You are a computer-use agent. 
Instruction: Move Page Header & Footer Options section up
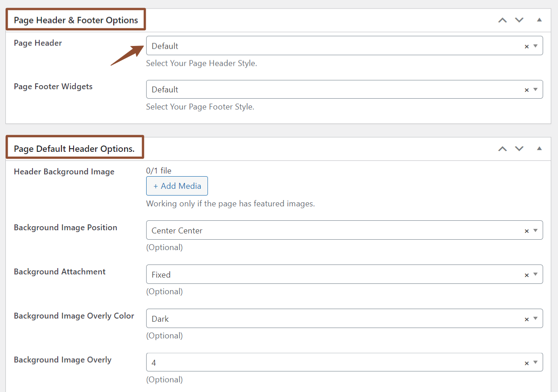(x=502, y=20)
